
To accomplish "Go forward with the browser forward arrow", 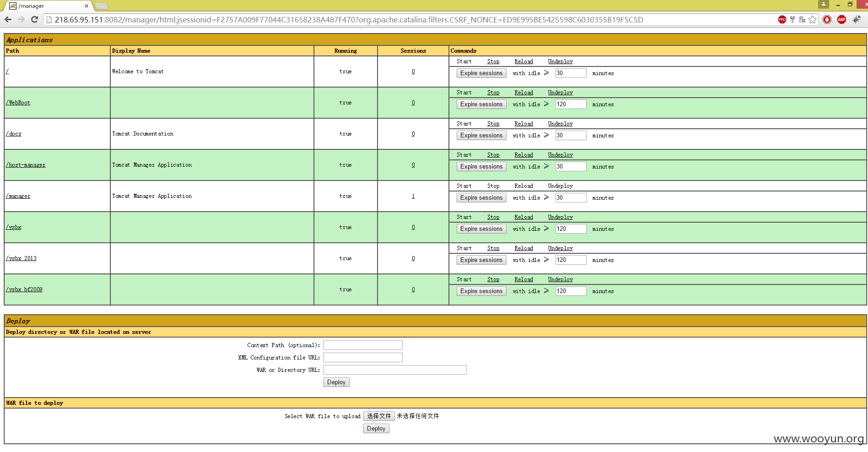I will pyautogui.click(x=21, y=19).
